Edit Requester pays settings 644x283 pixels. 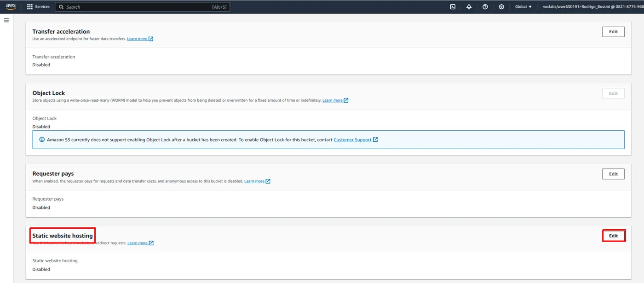click(x=613, y=174)
